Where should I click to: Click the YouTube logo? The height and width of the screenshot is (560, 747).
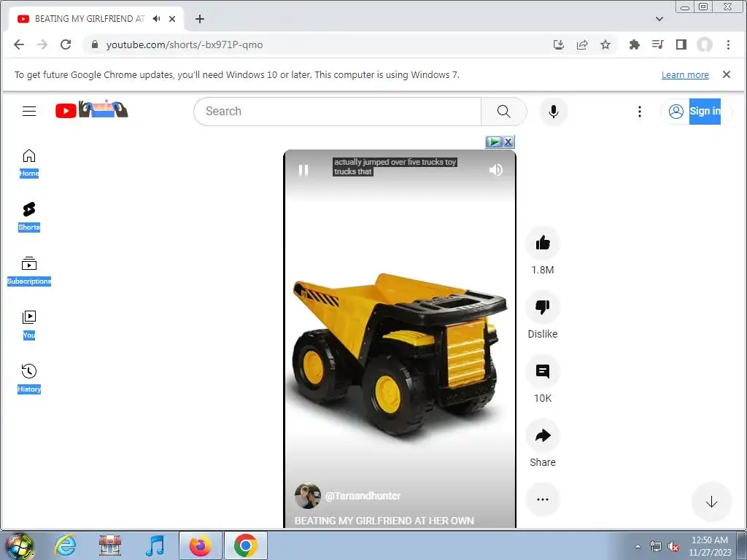(x=91, y=110)
